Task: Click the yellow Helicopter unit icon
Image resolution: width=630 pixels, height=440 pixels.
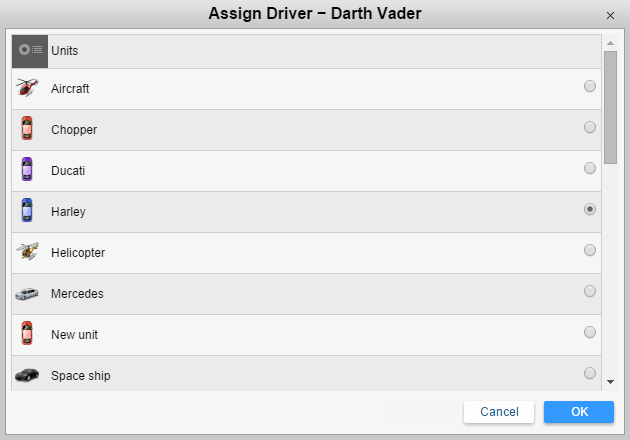Action: [x=27, y=252]
